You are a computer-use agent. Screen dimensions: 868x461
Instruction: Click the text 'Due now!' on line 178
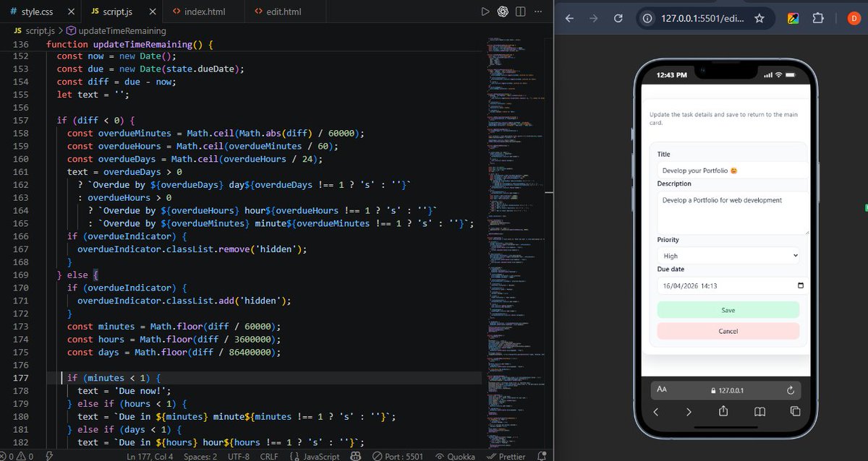point(140,391)
